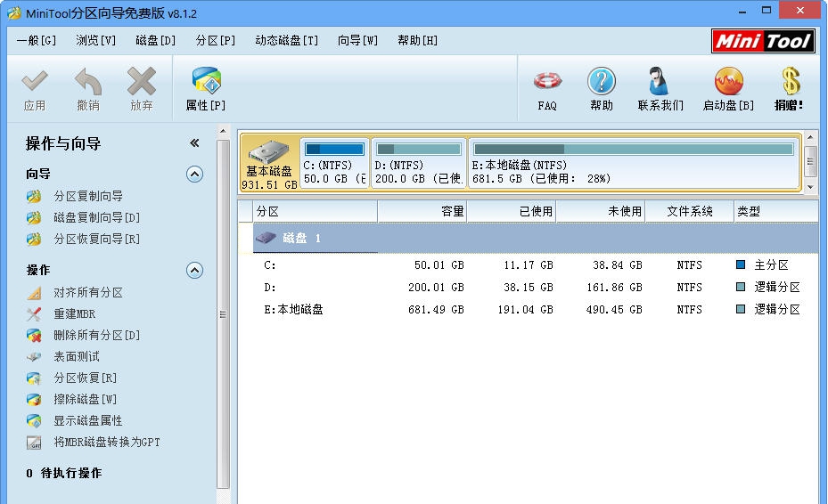Viewport: 828px width, 504px height.
Task: Open the 浏览[V] menu
Action: coord(95,41)
